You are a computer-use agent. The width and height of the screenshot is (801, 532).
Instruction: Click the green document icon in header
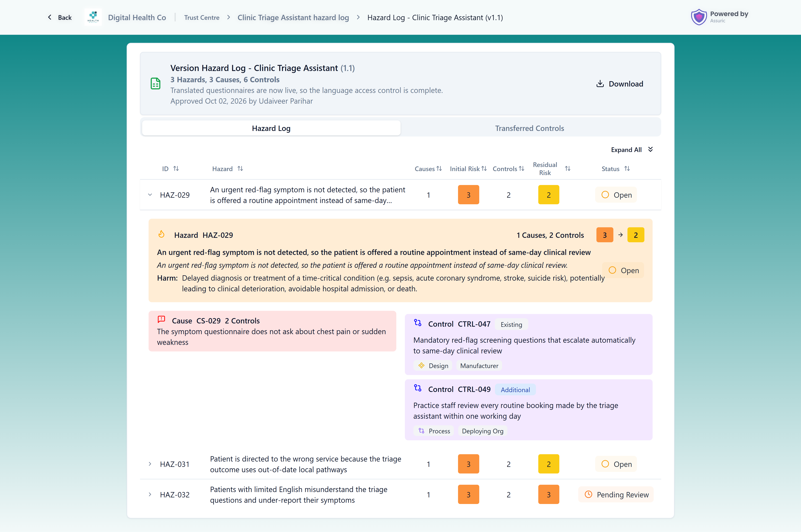tap(155, 83)
